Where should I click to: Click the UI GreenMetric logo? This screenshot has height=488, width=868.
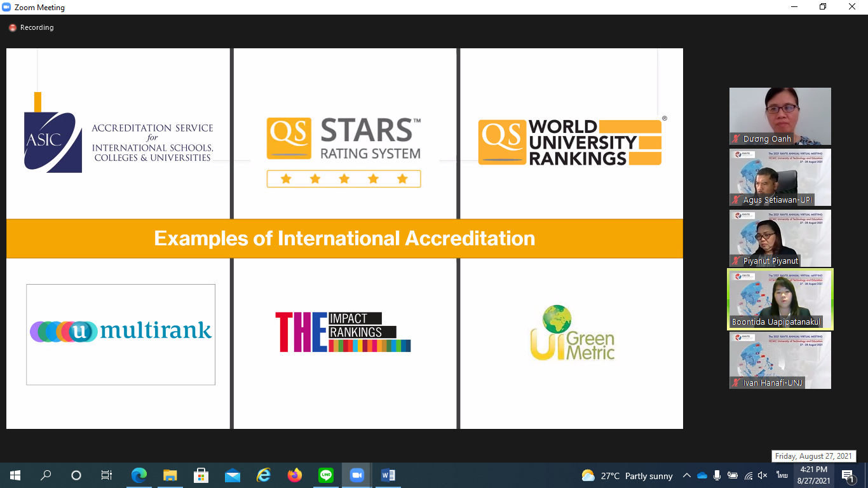pos(573,332)
